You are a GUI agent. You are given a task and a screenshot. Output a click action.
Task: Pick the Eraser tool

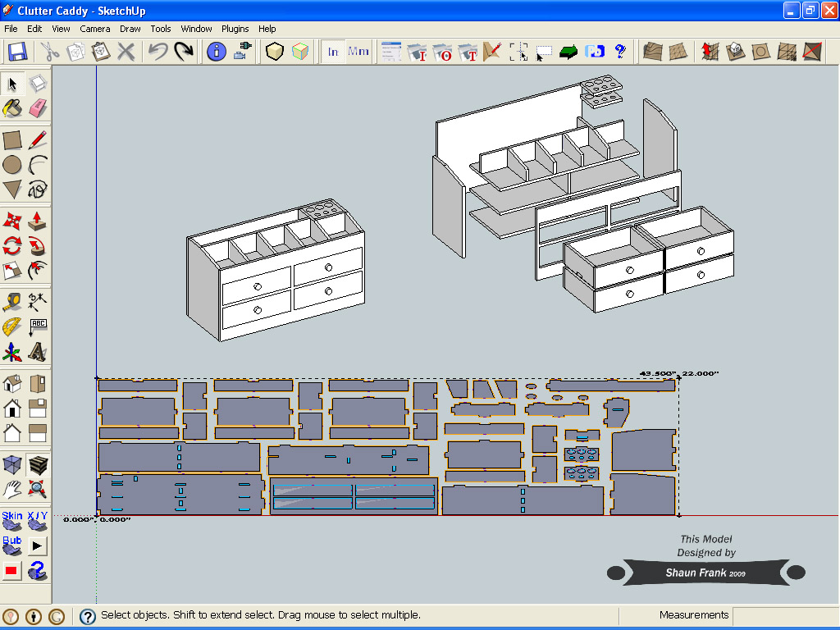(38, 108)
